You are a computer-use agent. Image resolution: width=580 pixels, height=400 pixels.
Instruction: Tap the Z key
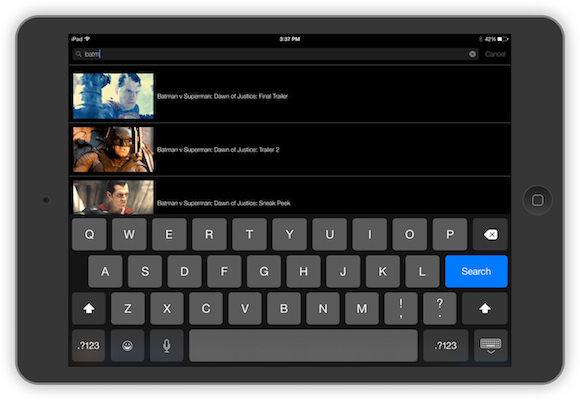128,308
